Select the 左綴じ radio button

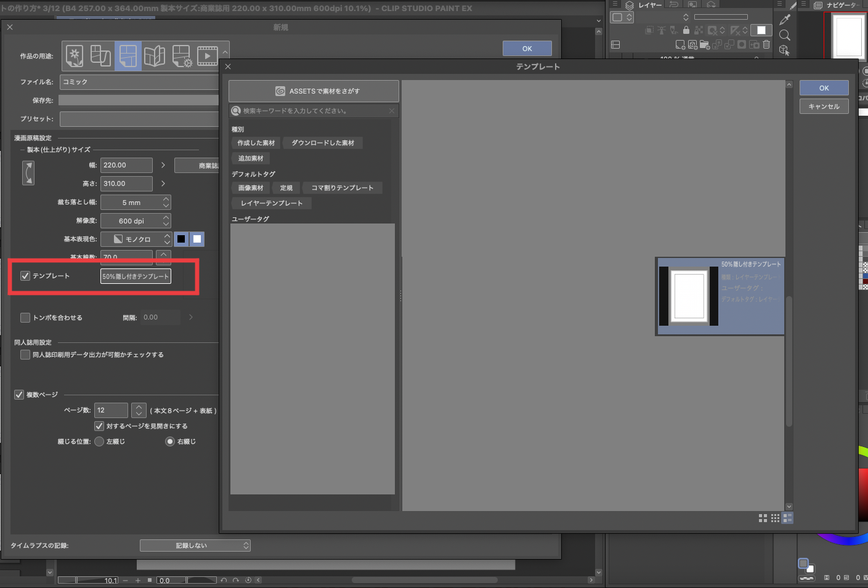99,441
